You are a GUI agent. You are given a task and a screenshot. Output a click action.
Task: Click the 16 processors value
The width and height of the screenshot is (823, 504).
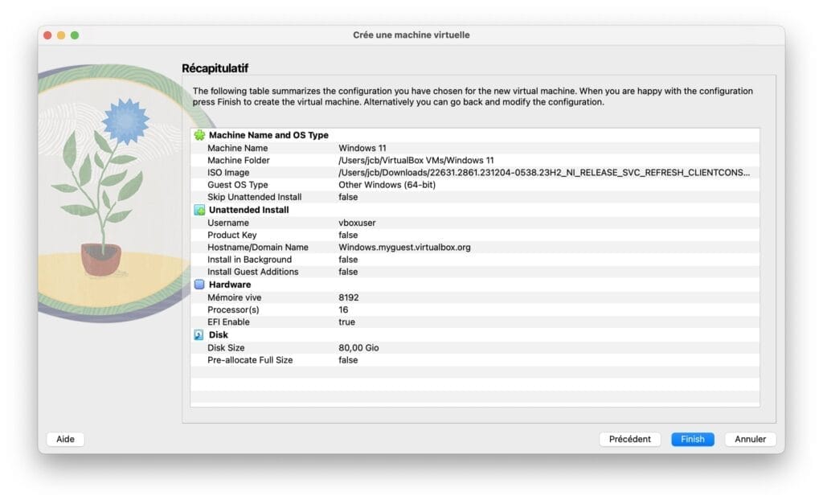pyautogui.click(x=343, y=309)
